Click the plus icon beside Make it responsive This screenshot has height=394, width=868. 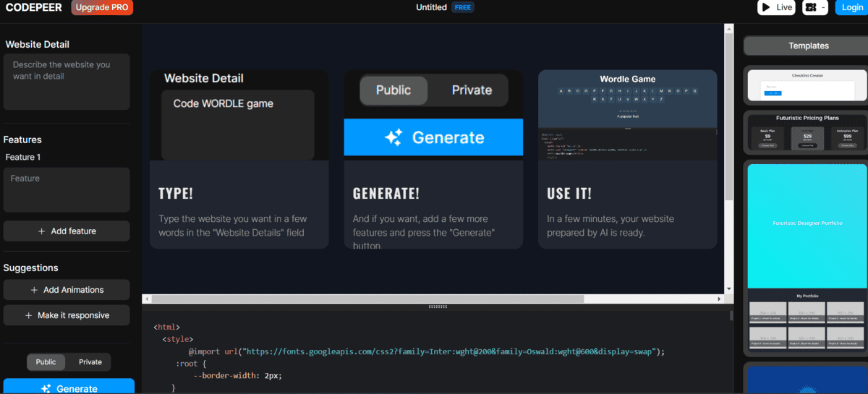pos(29,315)
